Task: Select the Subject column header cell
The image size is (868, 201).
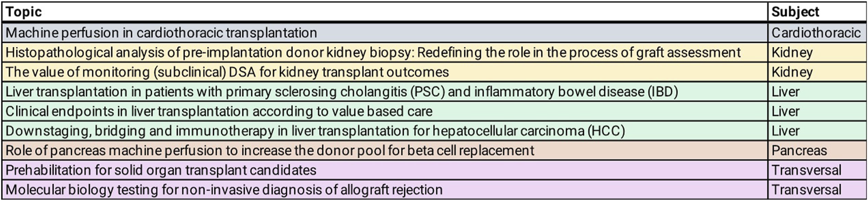Action: tap(817, 12)
